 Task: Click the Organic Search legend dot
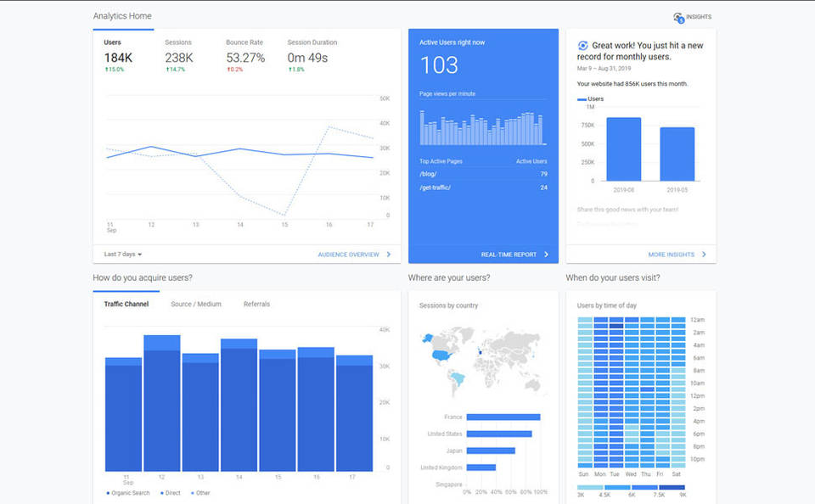coord(108,493)
